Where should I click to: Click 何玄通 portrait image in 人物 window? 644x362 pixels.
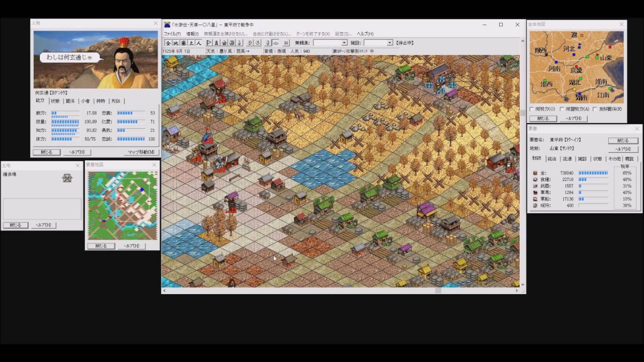(x=96, y=59)
